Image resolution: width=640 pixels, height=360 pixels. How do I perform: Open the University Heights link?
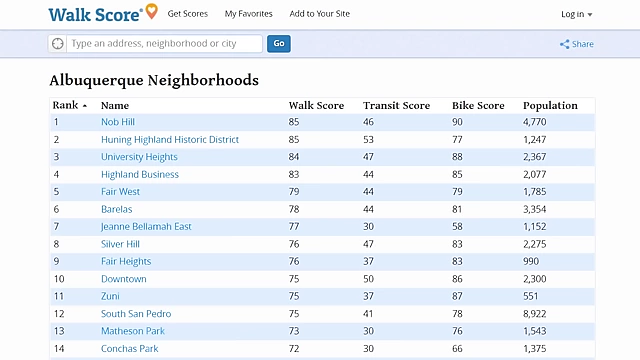(x=139, y=157)
